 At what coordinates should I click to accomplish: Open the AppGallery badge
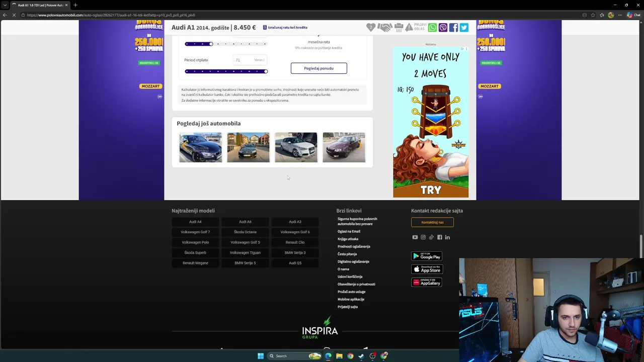point(427,282)
